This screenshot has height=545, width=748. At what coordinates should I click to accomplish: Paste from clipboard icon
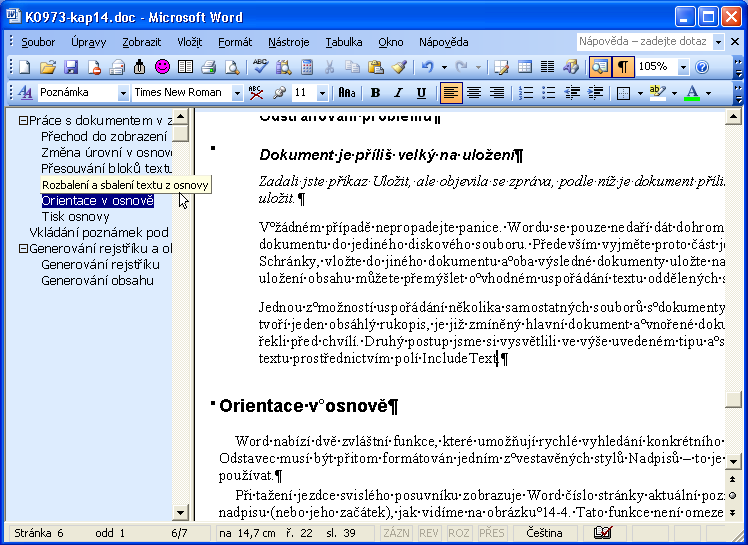click(376, 67)
